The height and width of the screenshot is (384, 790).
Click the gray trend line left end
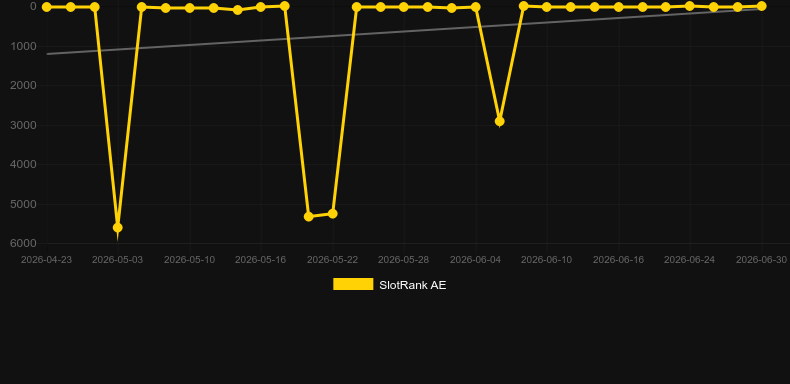(47, 54)
